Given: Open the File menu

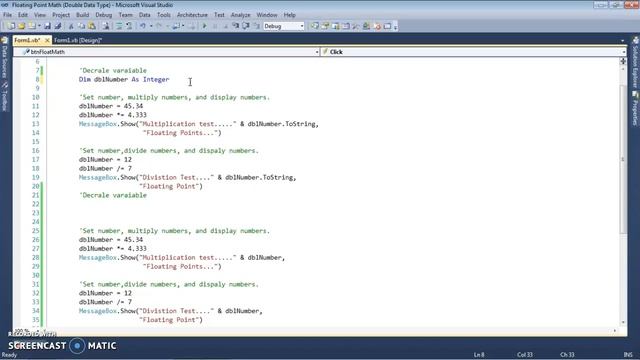Looking at the screenshot, I should (x=7, y=15).
